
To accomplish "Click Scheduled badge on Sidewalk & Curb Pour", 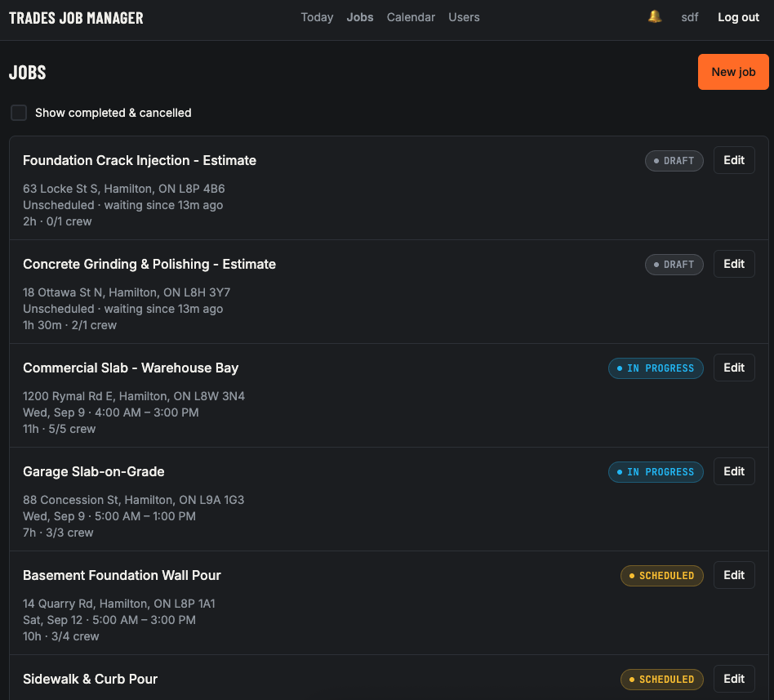I will tap(661, 680).
